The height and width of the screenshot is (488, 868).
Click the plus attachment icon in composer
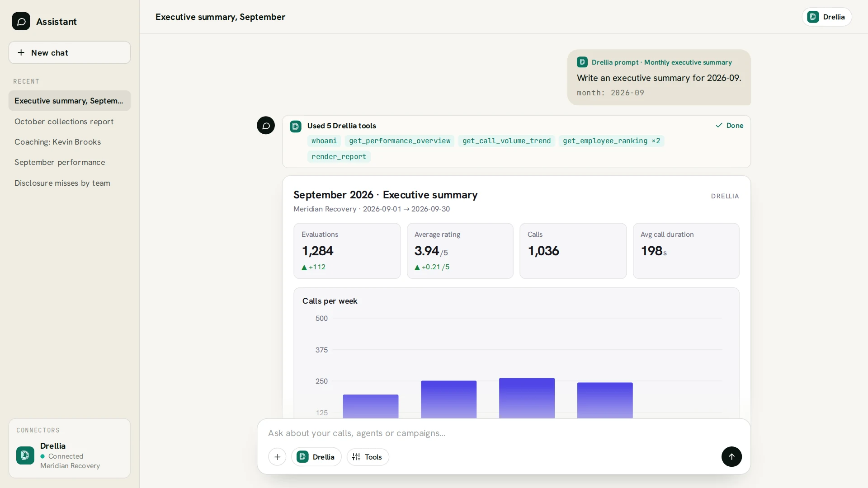tap(277, 457)
